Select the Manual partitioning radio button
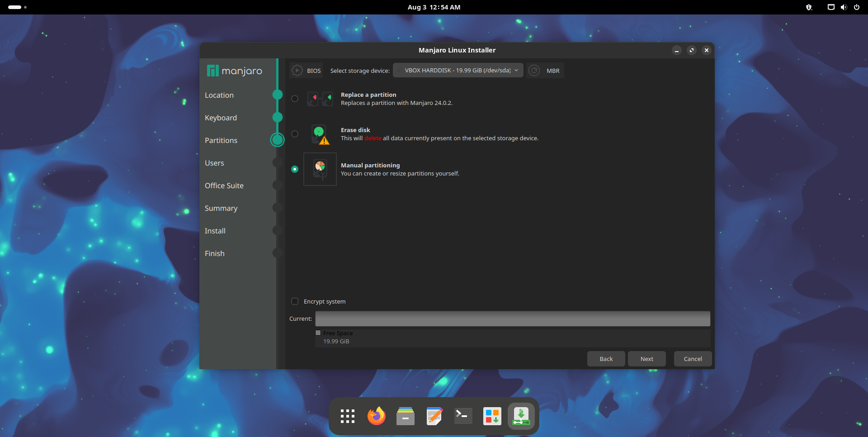This screenshot has height=437, width=868. (x=295, y=169)
